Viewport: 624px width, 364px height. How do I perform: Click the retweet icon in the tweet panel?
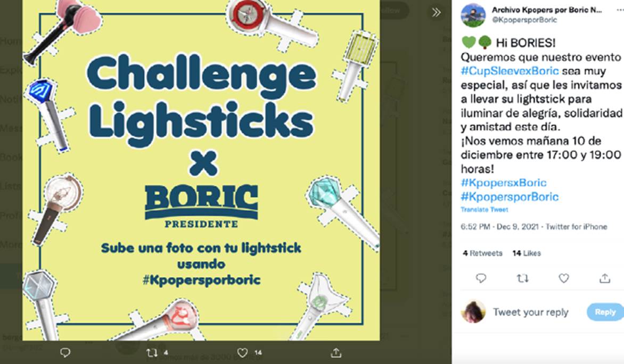(x=522, y=278)
